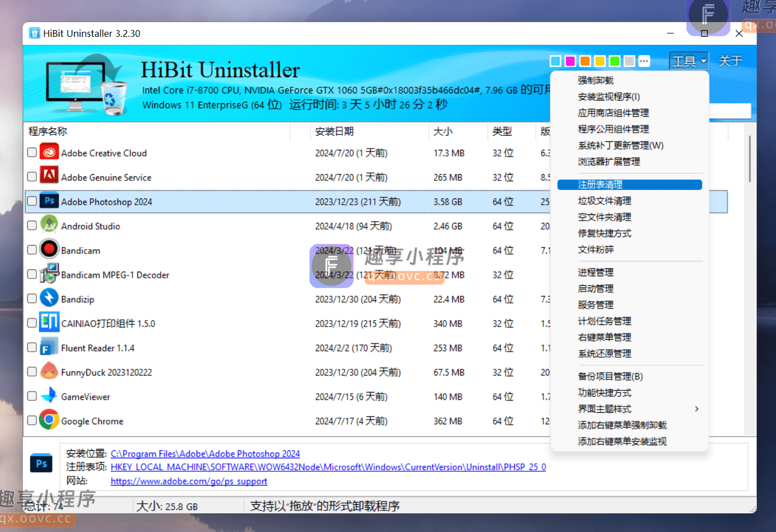Tick the Adobe Creative Cloud checkbox

[32, 153]
